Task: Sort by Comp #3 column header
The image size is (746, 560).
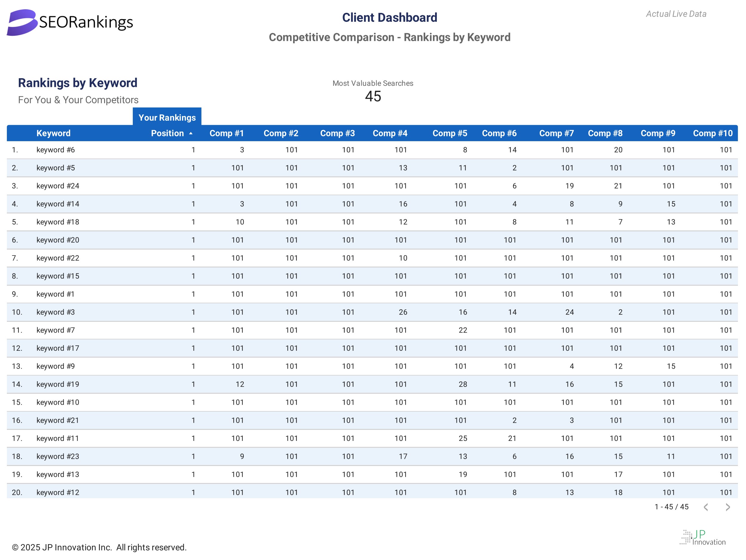Action: 337,133
